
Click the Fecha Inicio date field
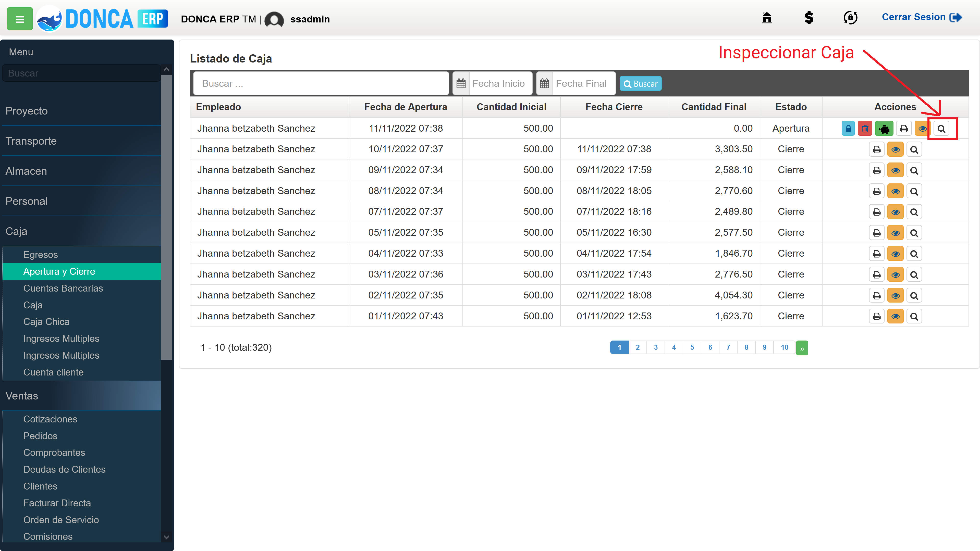point(500,83)
